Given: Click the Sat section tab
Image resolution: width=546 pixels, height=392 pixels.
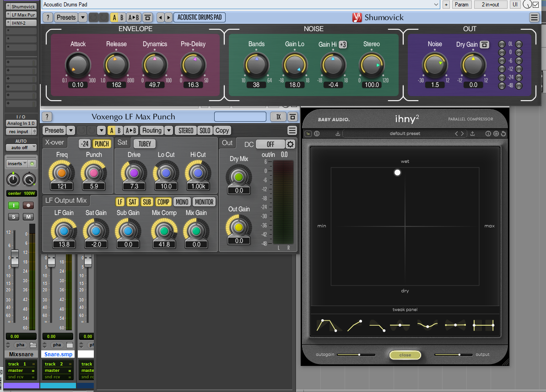Looking at the screenshot, I should [x=122, y=142].
